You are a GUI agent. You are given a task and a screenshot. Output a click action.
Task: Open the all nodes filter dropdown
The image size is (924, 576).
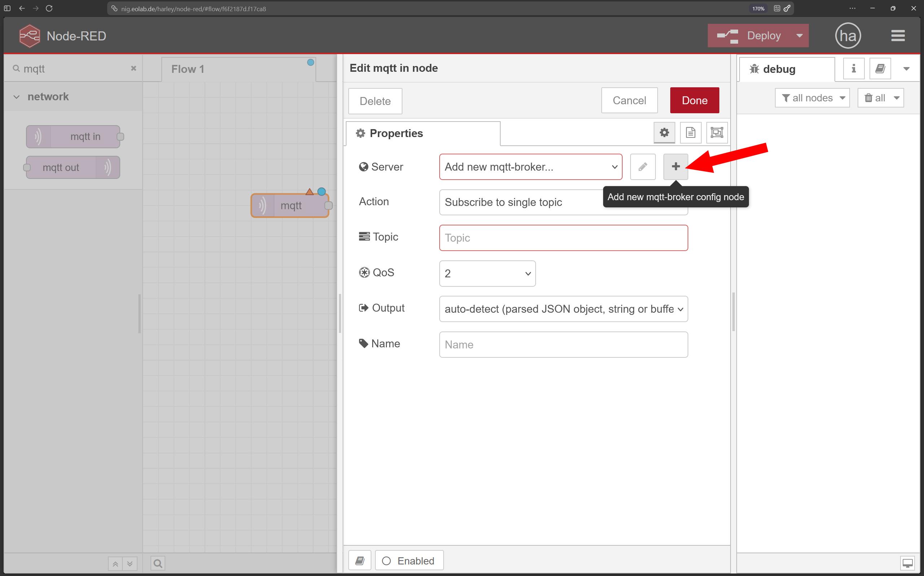click(x=812, y=98)
